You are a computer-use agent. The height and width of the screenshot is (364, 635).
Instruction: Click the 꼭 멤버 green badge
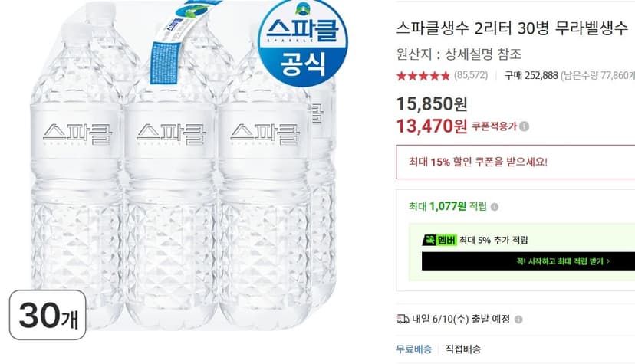click(439, 240)
